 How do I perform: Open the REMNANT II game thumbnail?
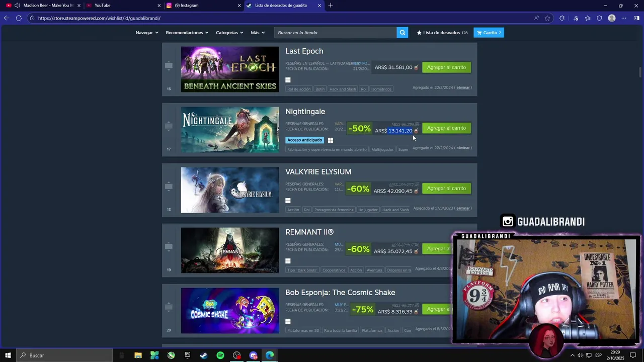coord(230,250)
